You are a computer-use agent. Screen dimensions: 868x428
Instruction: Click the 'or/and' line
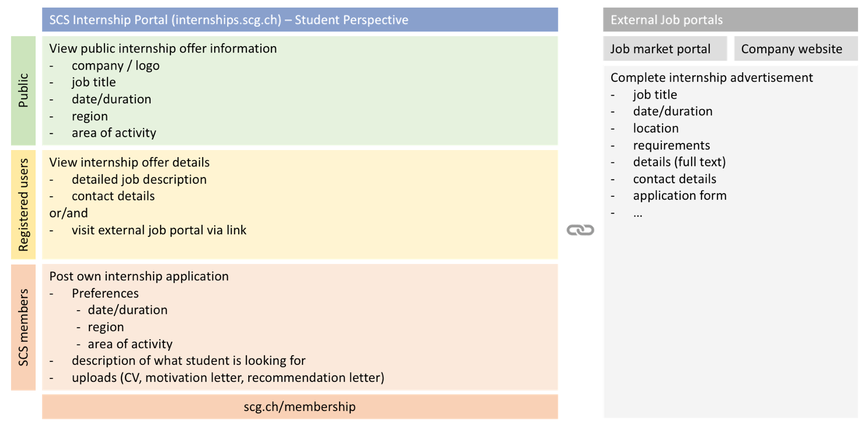pyautogui.click(x=68, y=213)
